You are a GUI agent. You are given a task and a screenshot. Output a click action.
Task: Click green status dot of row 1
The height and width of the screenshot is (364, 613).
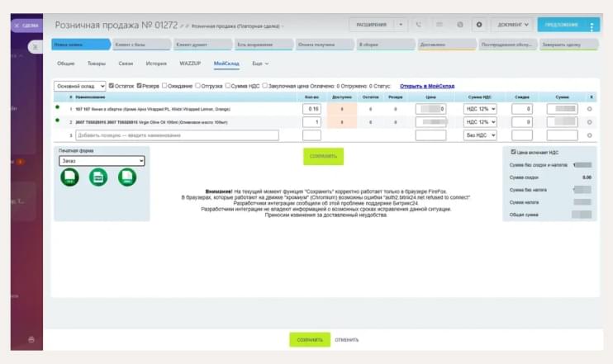point(58,107)
